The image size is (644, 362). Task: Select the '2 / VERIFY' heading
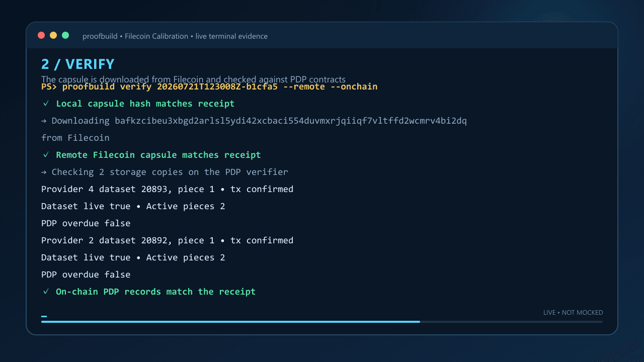[x=78, y=64]
